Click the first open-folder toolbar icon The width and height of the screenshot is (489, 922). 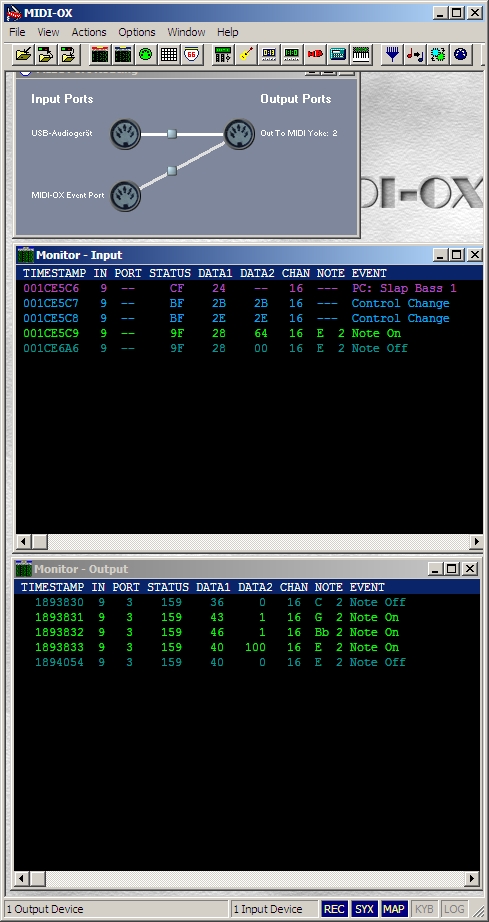click(x=23, y=55)
